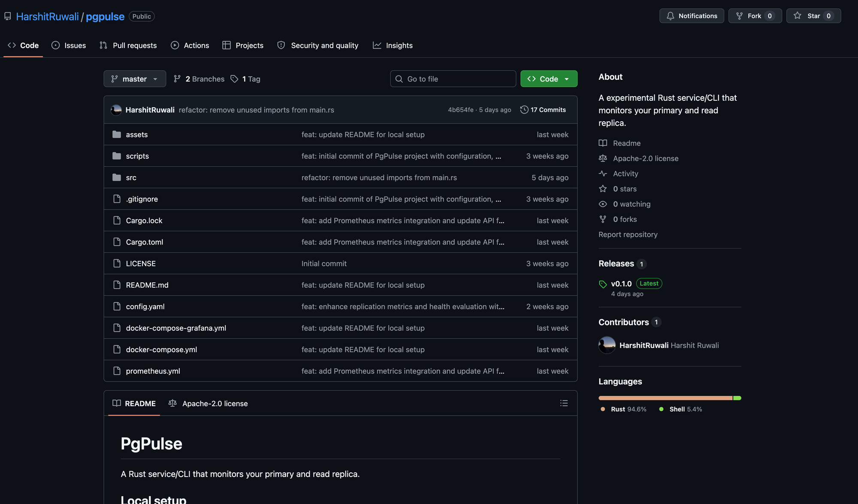Click the star icon beside 0 stars
Viewport: 858px width, 504px height.
(603, 189)
